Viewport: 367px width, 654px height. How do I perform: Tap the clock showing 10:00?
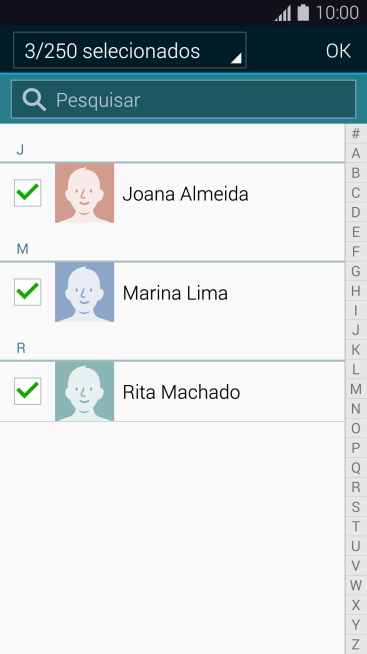[337, 13]
